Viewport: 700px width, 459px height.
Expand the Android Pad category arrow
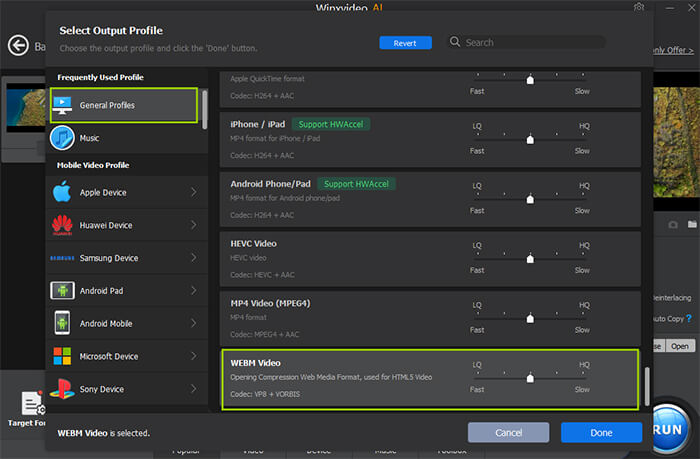(194, 291)
